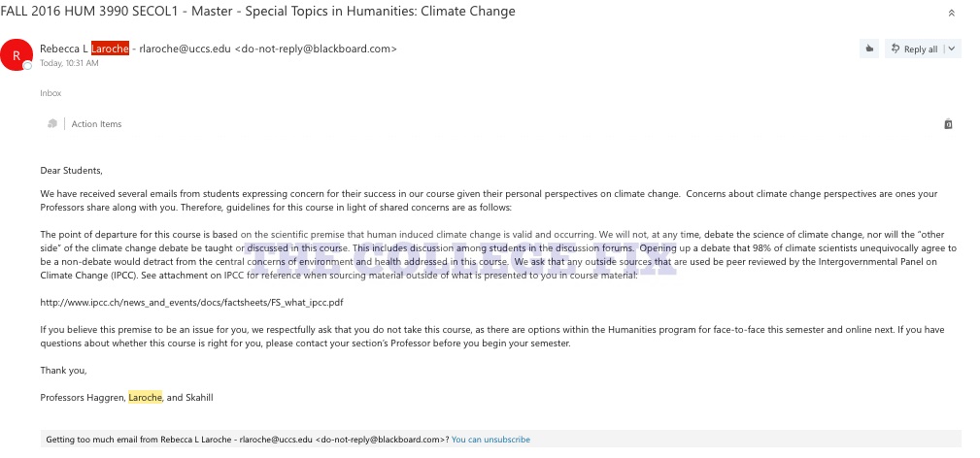The height and width of the screenshot is (458, 980).
Task: Open the red R sender avatar
Action: pos(17,54)
